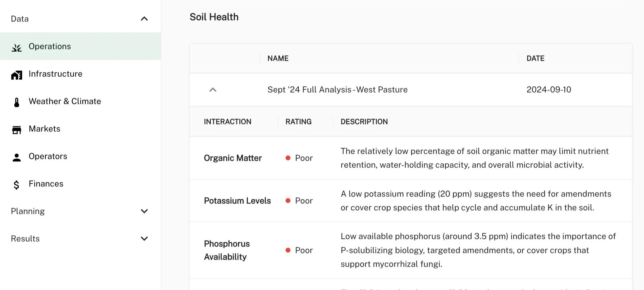Viewport: 644px width, 290px height.
Task: Click the Infrastructure building icon
Action: (17, 75)
